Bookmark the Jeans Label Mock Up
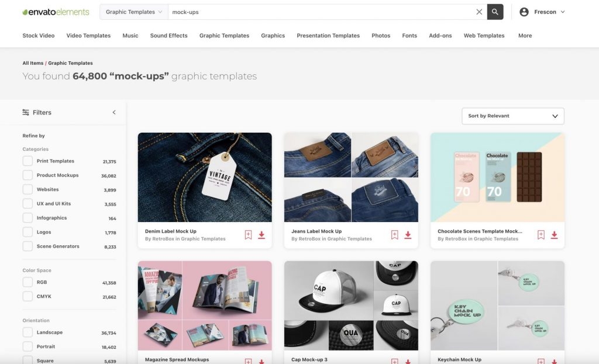The width and height of the screenshot is (599, 364). 395,235
